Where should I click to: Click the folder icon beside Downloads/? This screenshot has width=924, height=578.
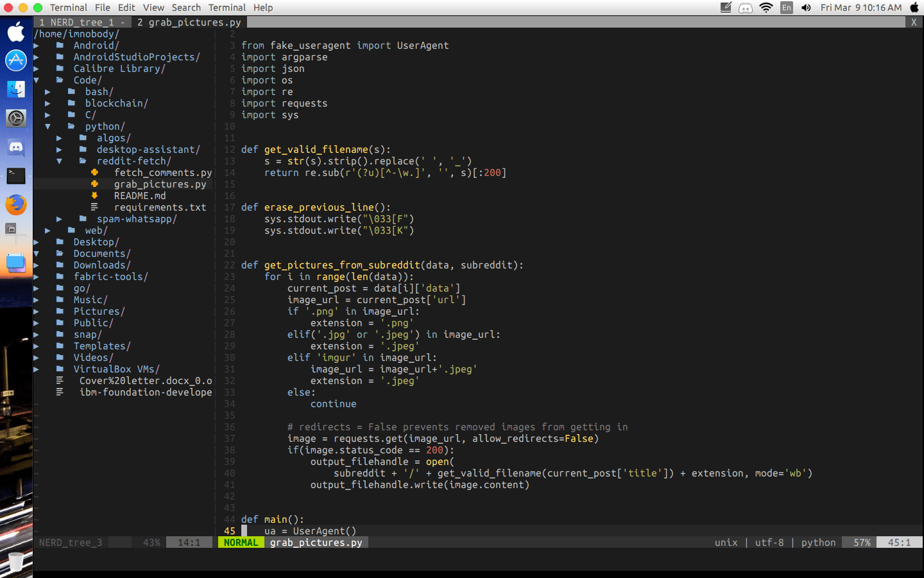(x=60, y=265)
